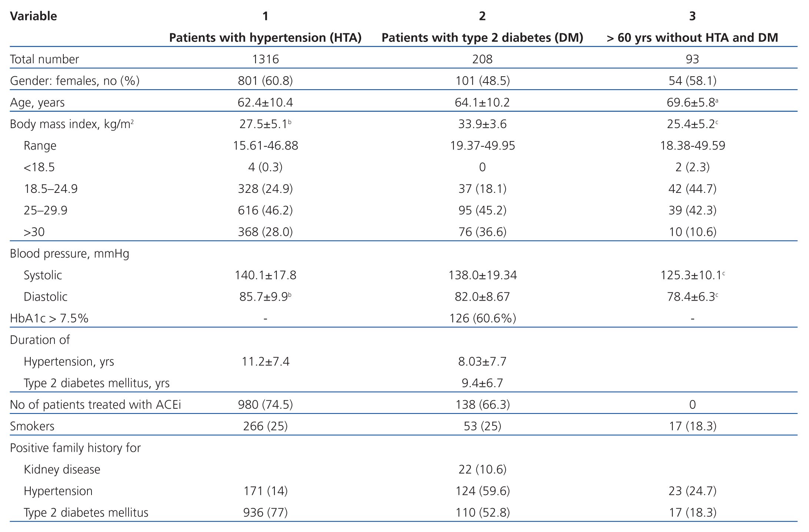Viewport: 809px width, 532px height.
Task: Select the kidney disease value 22 (10.6)
Action: click(x=482, y=469)
